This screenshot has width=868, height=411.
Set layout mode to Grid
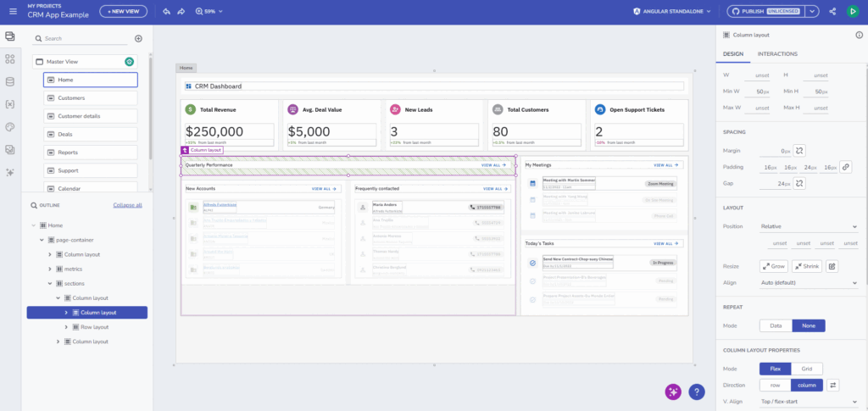(x=807, y=369)
